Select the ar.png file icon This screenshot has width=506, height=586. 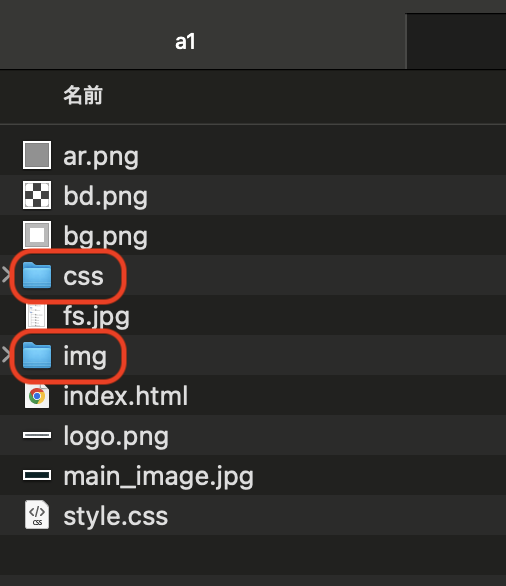coord(37,155)
